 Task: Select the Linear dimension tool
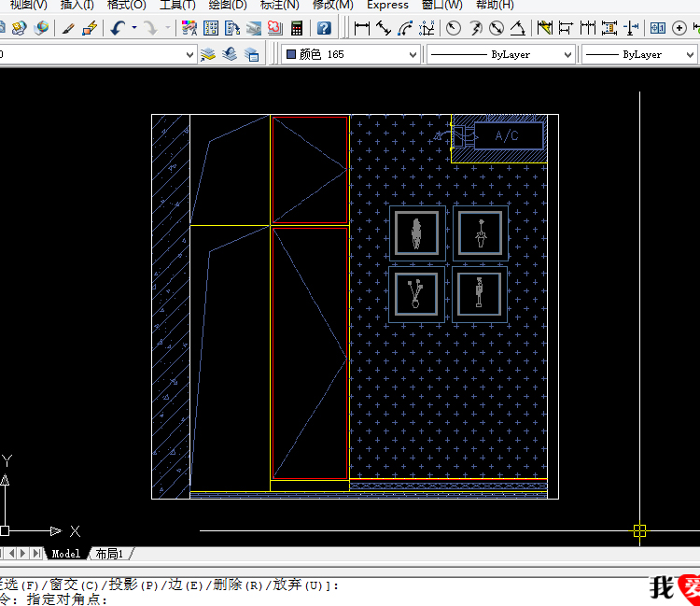[361, 28]
